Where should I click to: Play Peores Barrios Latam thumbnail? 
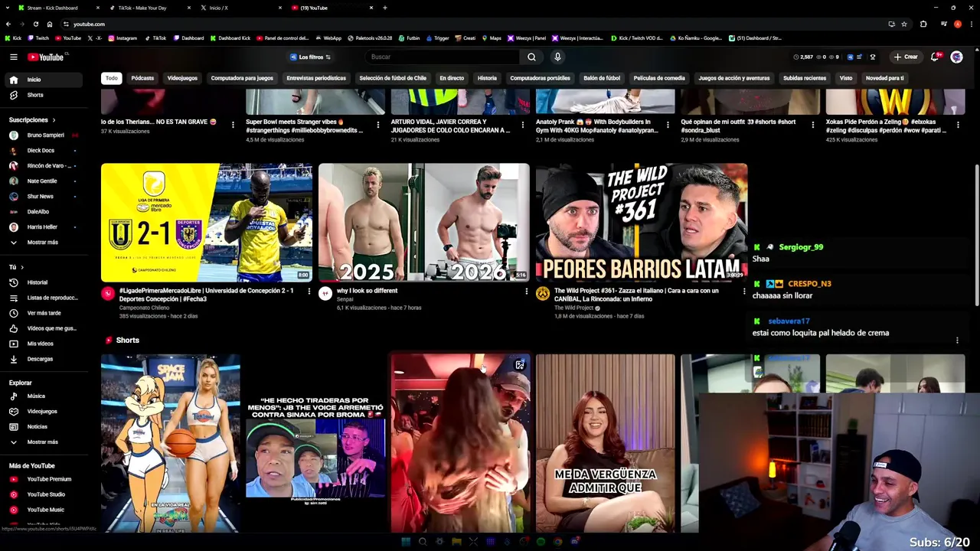[x=642, y=222]
